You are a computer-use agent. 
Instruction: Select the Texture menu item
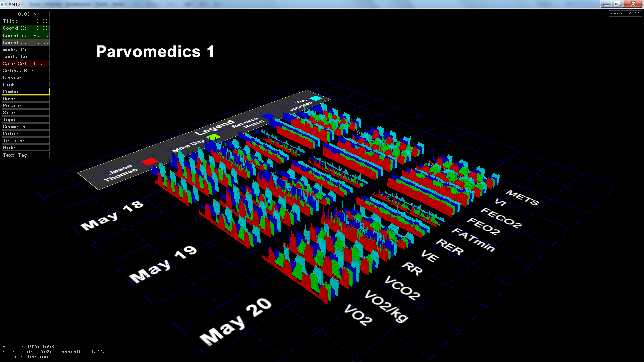pos(25,141)
